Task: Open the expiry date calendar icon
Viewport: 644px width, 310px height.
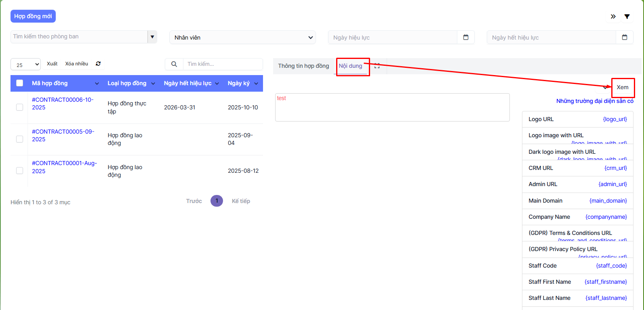Action: [x=624, y=37]
